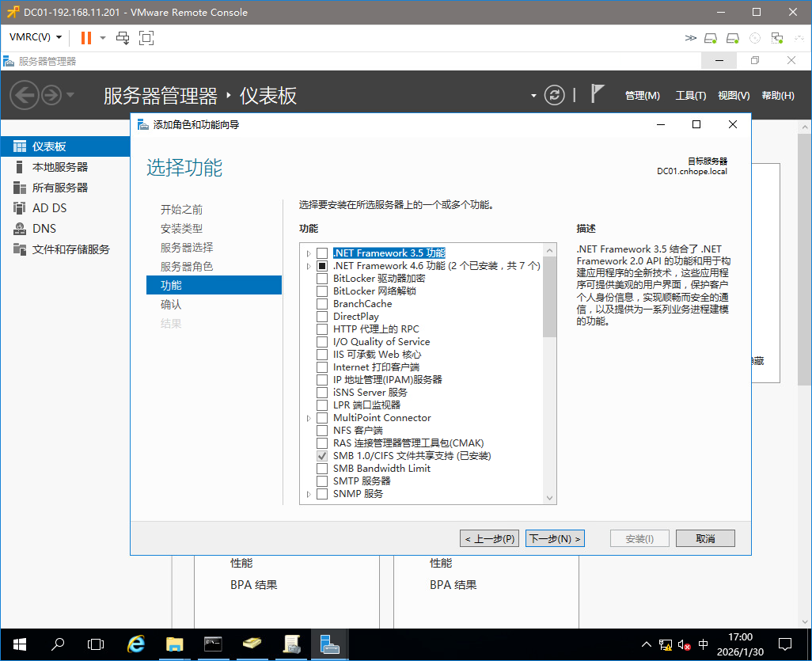
Task: Open Task View on the taskbar
Action: click(x=96, y=644)
